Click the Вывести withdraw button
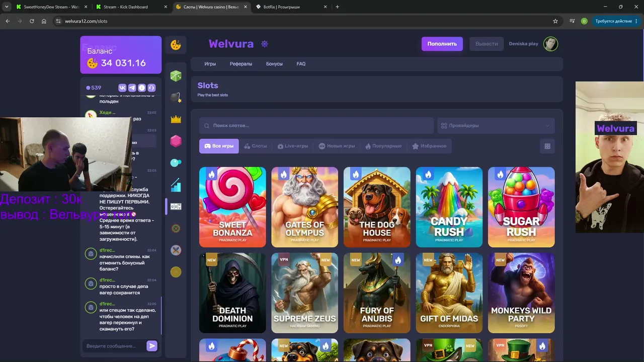644x362 pixels. click(x=487, y=44)
